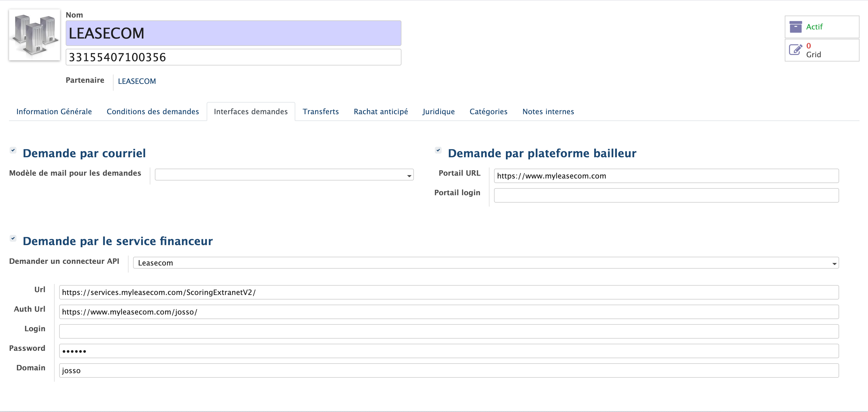Click the Actif archive box icon

tap(796, 27)
